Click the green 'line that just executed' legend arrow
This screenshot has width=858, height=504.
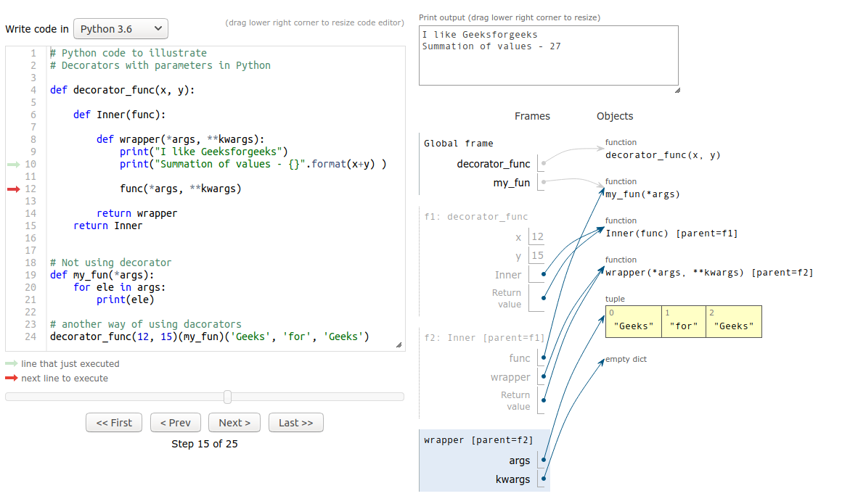pos(12,364)
